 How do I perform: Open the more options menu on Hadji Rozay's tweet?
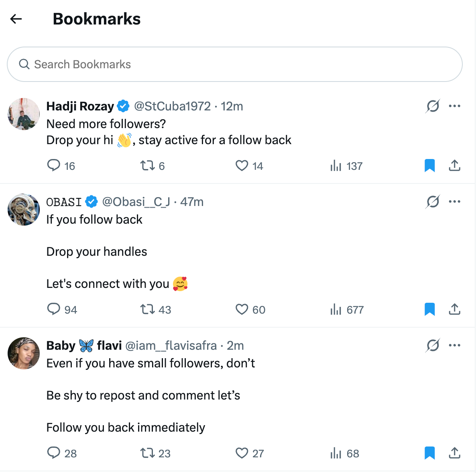tap(455, 106)
